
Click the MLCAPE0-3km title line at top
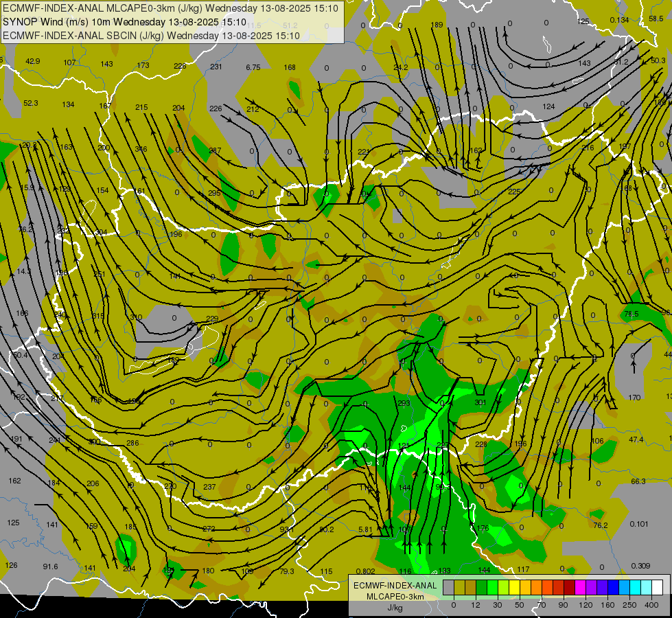[170, 8]
